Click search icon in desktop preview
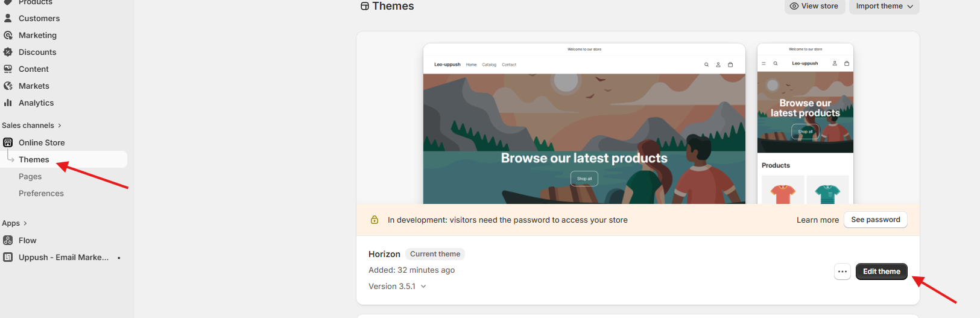Viewport: 980px width, 318px height. [x=706, y=65]
